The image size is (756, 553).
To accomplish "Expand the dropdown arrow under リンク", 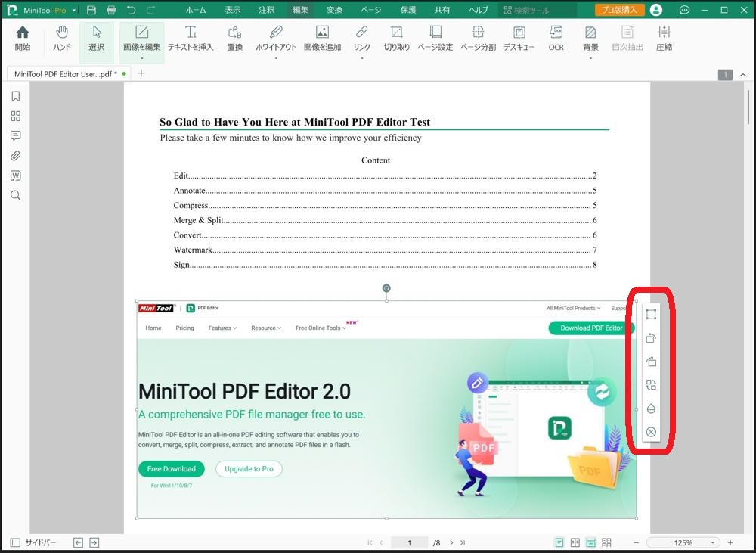I will (361, 58).
